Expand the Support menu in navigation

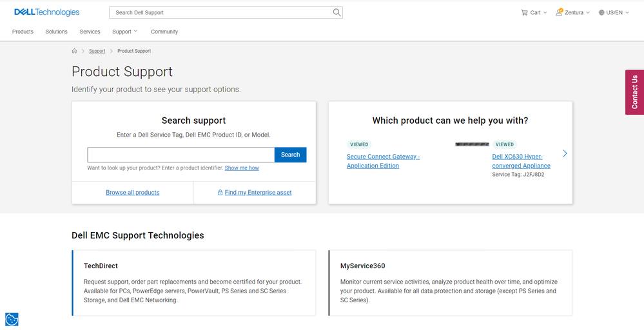coord(125,32)
